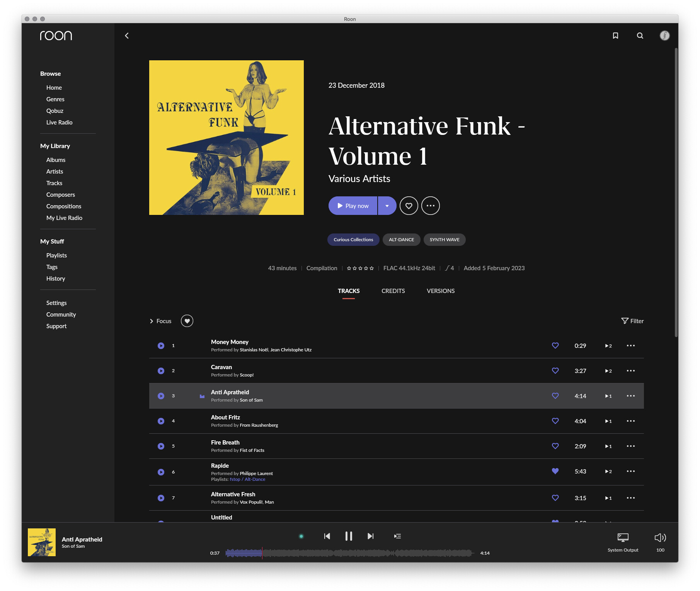Open the fstop / Alt-Dance playlist link
Screen dimensions: 700x591
pos(247,479)
